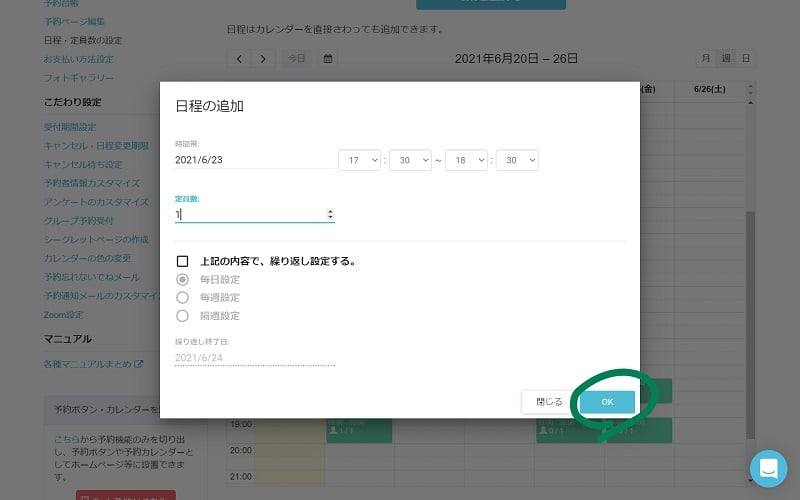Click the OK button in the dialog
This screenshot has height=500, width=800.
607,402
